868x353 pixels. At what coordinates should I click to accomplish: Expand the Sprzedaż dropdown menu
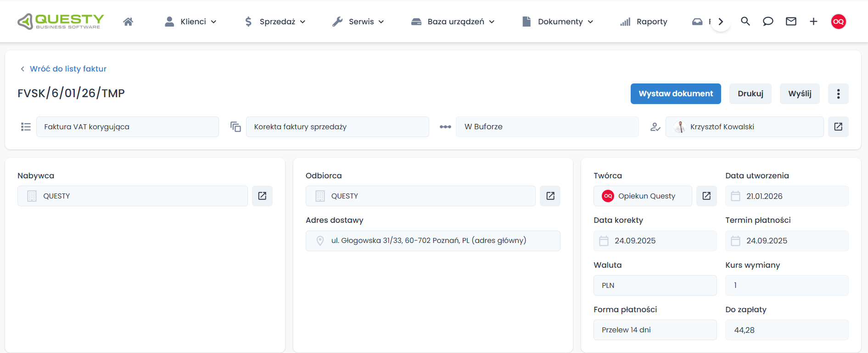(x=275, y=22)
